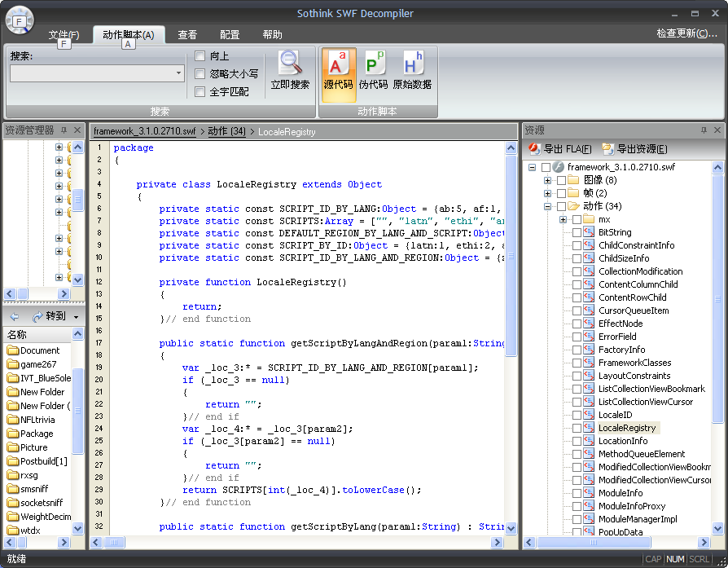Screen dimensions: 728x568
Task: Open the 帮助 tab
Action: [x=272, y=34]
